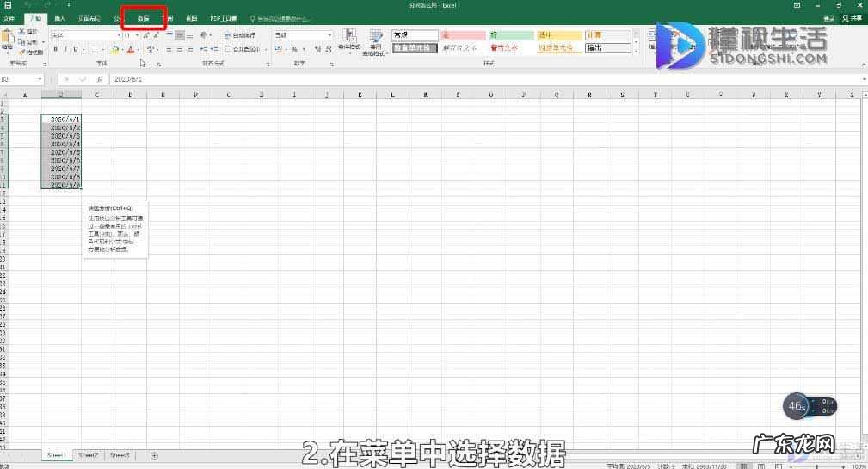Switch to the Page Layout tab
Viewport: 868px width, 469px height.
89,19
